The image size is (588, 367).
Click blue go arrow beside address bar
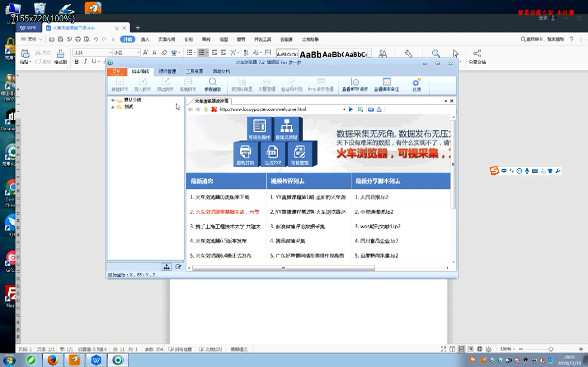[351, 109]
